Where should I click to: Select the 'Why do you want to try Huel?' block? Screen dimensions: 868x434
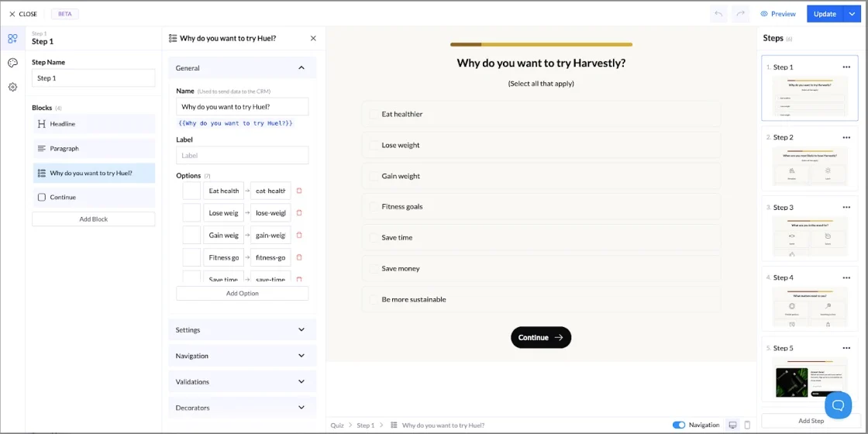[94, 173]
